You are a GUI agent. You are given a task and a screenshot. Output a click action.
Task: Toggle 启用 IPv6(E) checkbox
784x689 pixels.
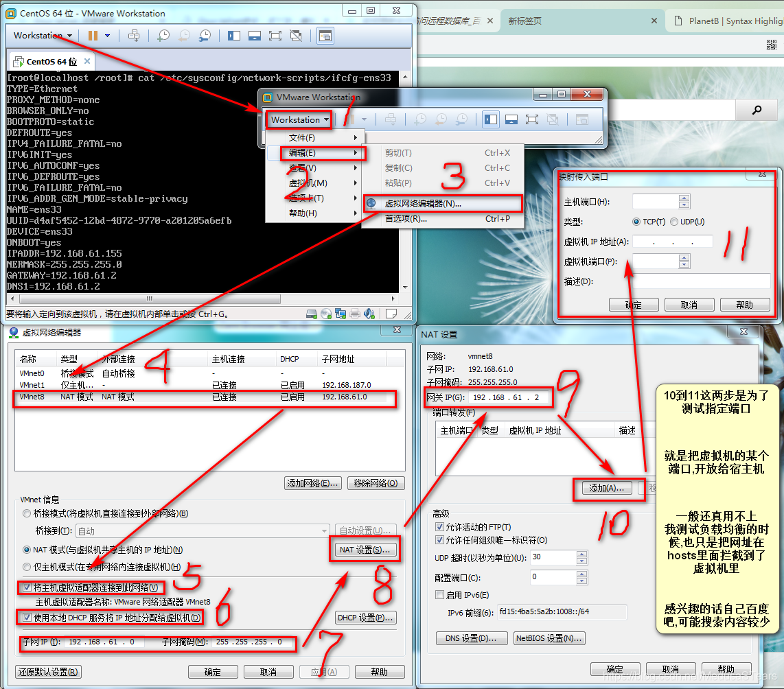pyautogui.click(x=439, y=594)
